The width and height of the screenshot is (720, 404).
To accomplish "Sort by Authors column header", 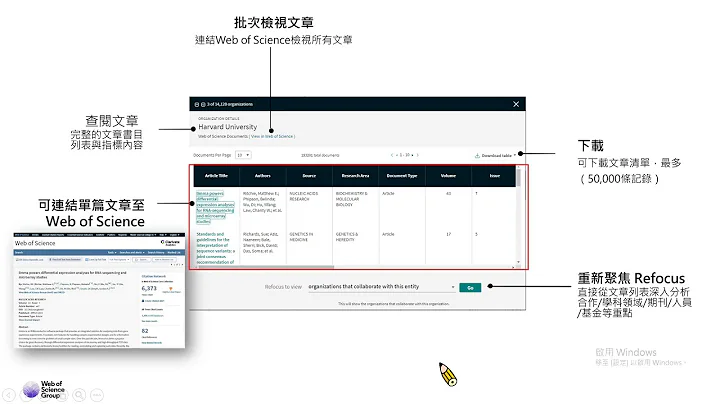I will 263,176.
